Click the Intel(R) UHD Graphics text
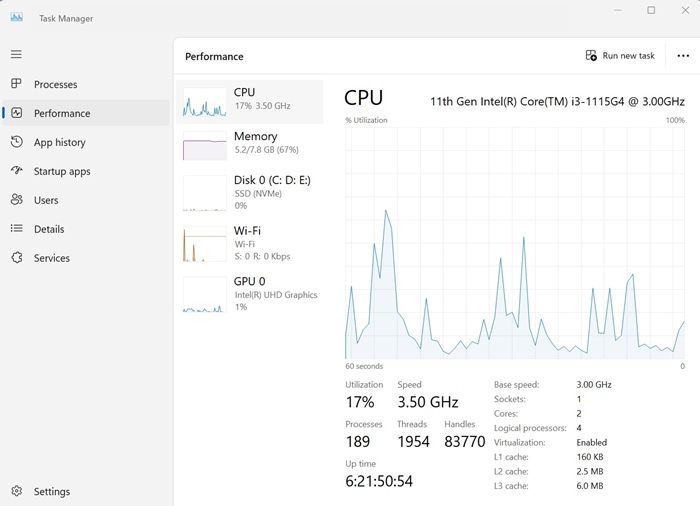The height and width of the screenshot is (506, 700). click(x=276, y=295)
